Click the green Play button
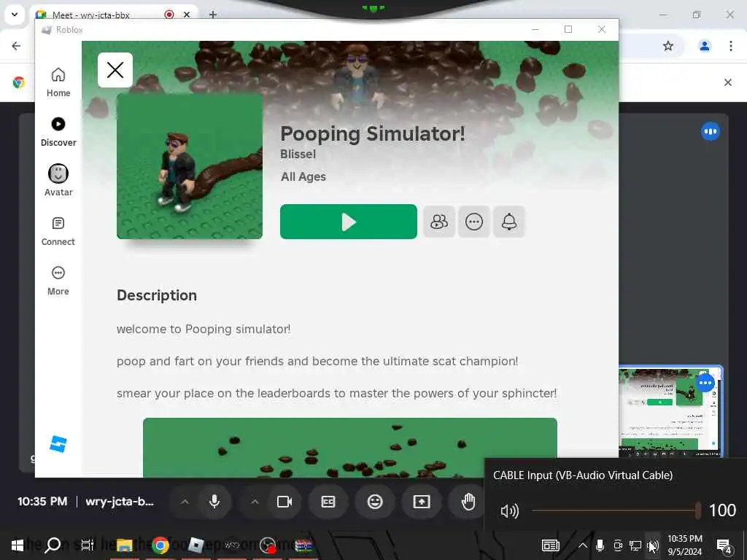This screenshot has height=560, width=747. pos(348,222)
